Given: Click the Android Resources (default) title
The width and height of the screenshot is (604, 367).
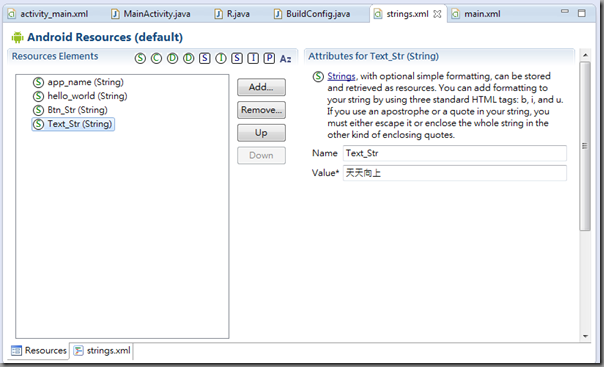Looking at the screenshot, I should click(105, 37).
